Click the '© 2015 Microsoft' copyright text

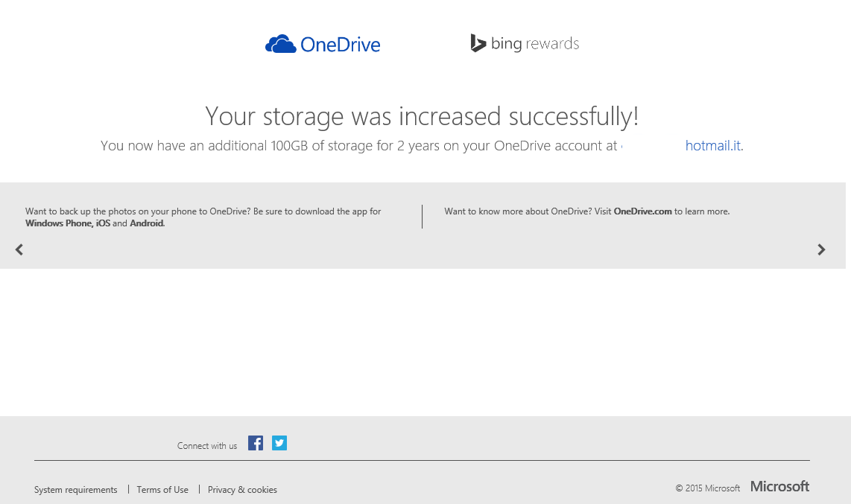707,488
